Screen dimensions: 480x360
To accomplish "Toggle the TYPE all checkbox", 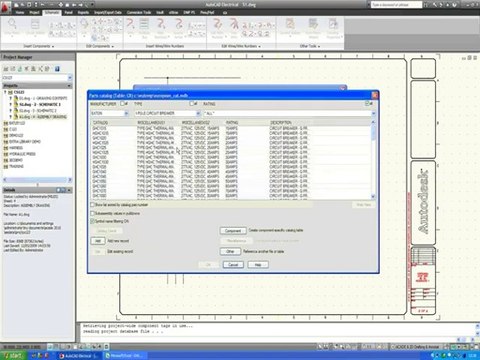I will 192,104.
